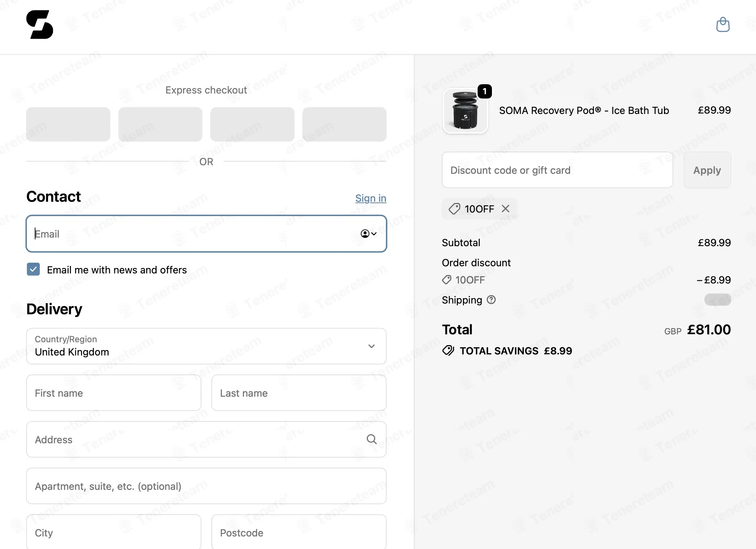This screenshot has width=756, height=549.
Task: Click the 10OFF discount tag icon
Action: point(454,209)
